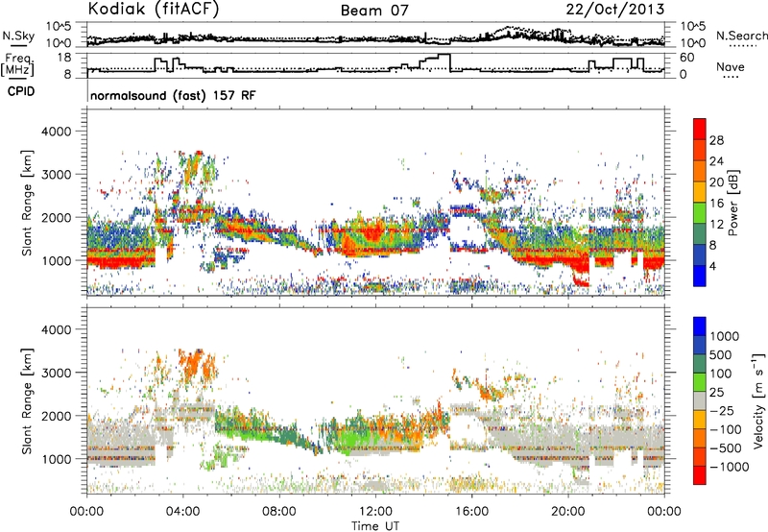Click the "18" frequency axis tick

point(64,58)
